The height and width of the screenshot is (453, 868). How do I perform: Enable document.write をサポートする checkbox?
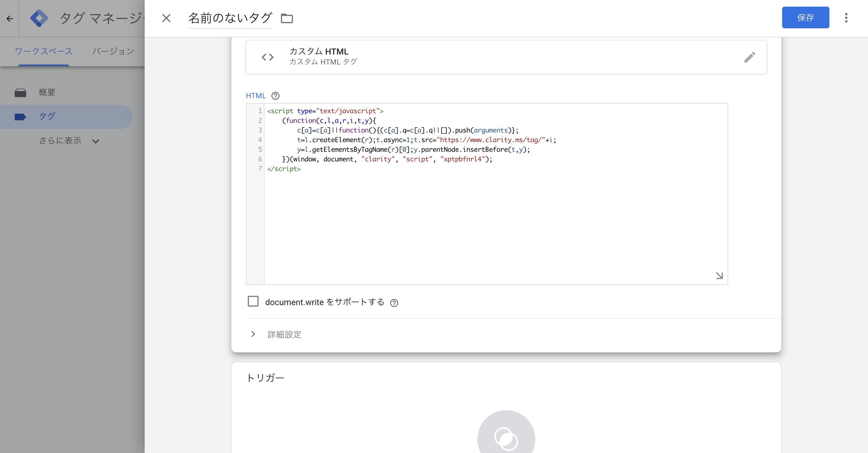(x=253, y=301)
